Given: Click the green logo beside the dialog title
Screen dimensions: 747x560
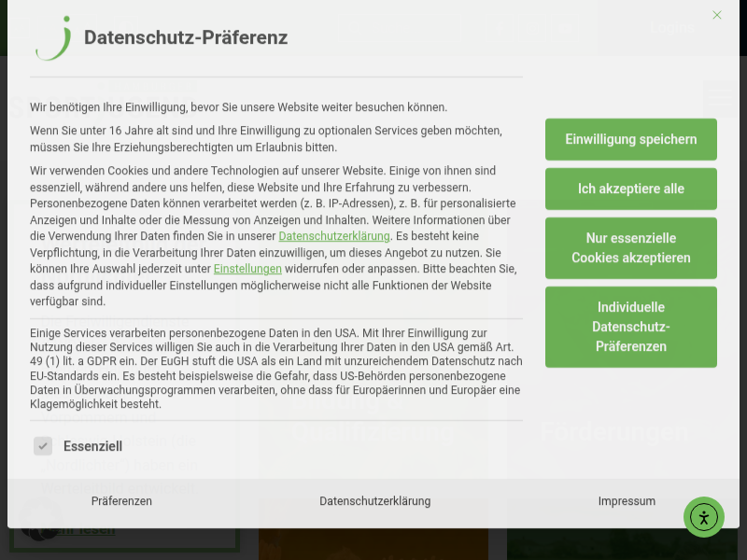Looking at the screenshot, I should pos(53,38).
